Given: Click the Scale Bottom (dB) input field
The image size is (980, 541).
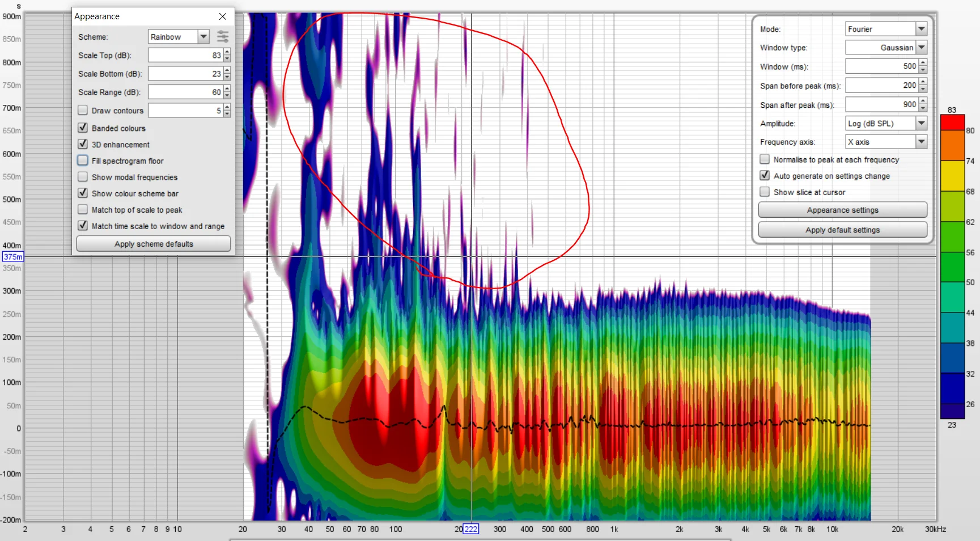Looking at the screenshot, I should (186, 74).
